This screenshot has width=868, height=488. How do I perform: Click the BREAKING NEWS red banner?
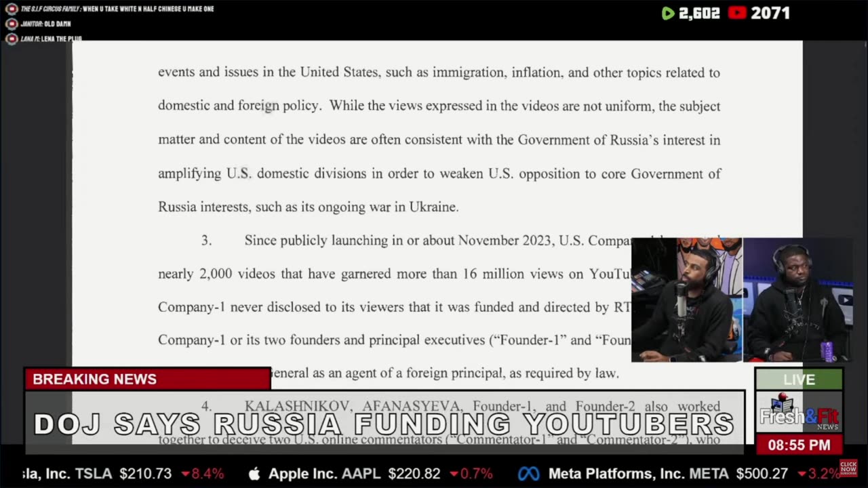coord(148,380)
